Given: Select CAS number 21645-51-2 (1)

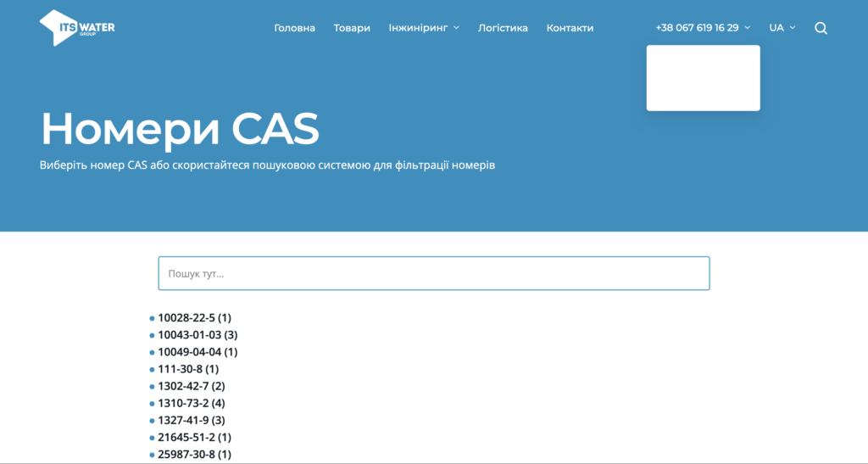Looking at the screenshot, I should (x=194, y=438).
